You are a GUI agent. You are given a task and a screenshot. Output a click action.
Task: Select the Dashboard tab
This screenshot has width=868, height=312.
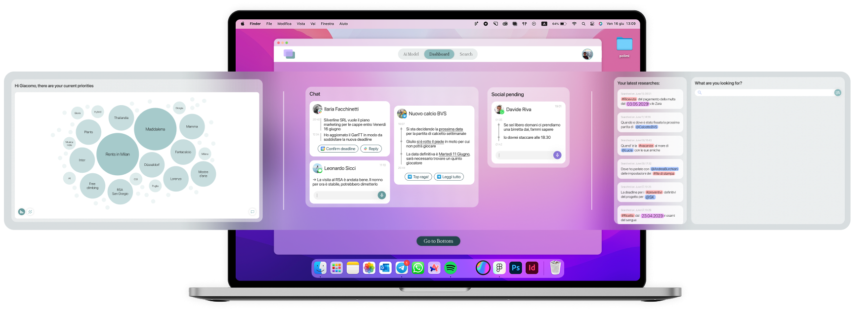(x=439, y=54)
